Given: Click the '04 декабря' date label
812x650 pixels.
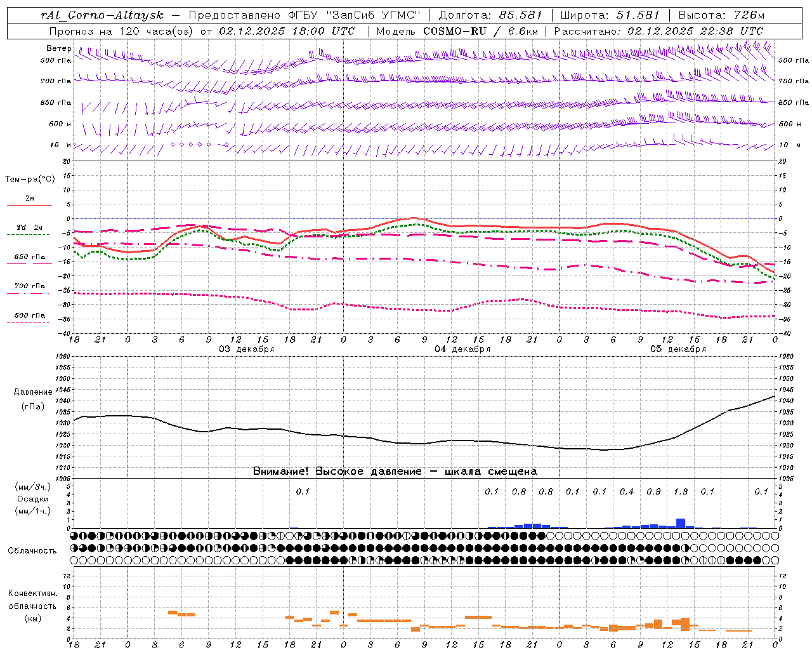Looking at the screenshot, I should click(462, 349).
